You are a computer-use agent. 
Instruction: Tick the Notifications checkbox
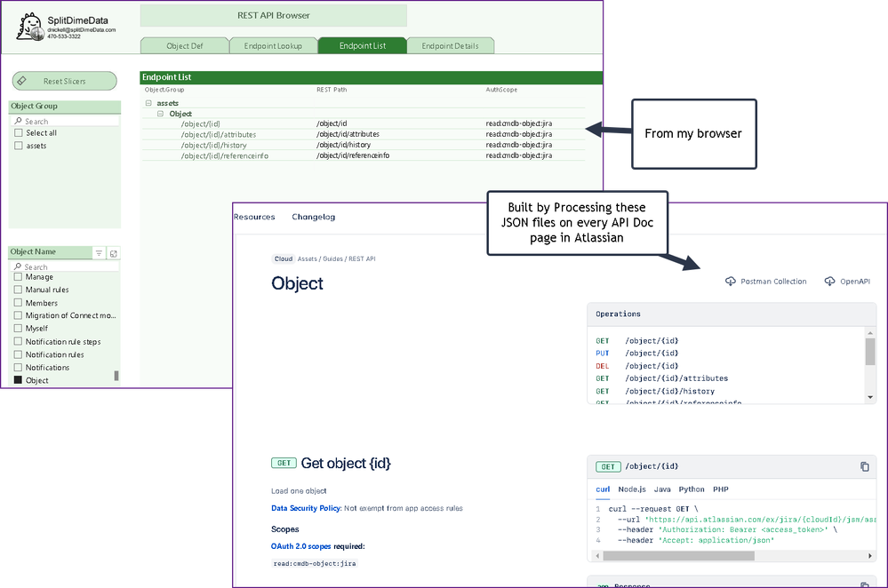coord(18,368)
